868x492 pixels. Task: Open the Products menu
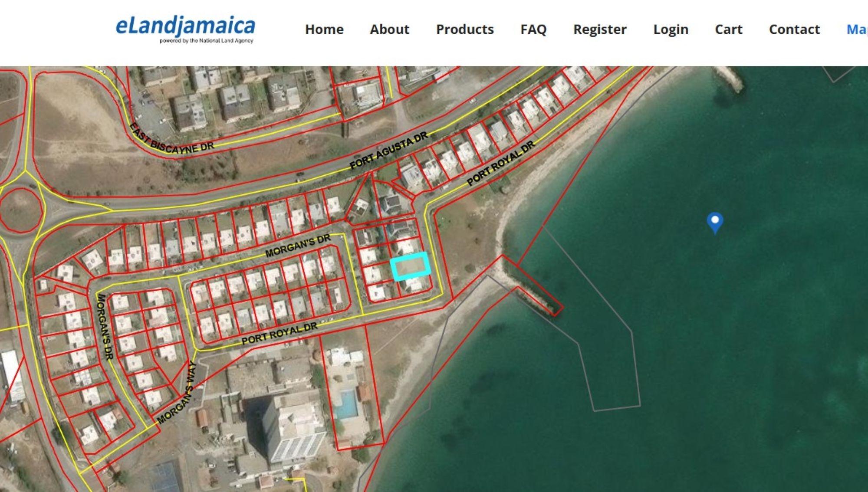464,30
